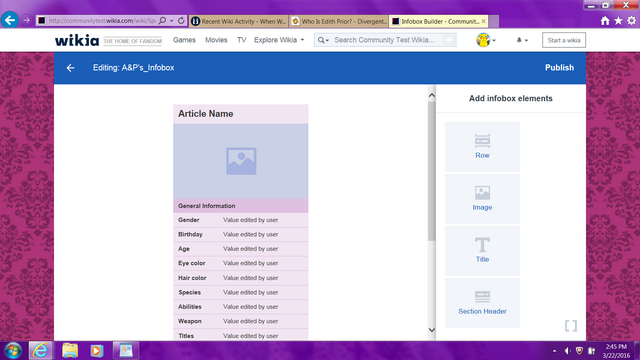640x360 pixels.
Task: Expand the Explore Wikia dropdown
Action: click(279, 40)
